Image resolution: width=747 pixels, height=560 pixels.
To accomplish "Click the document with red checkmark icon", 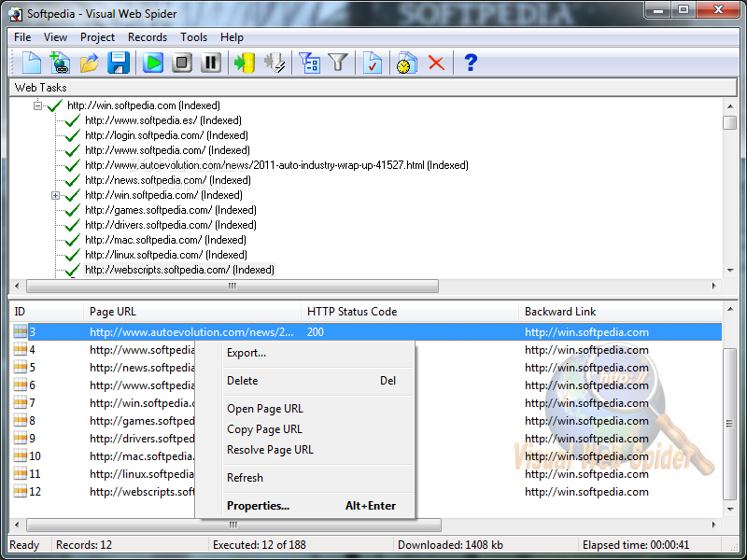I will 372,63.
